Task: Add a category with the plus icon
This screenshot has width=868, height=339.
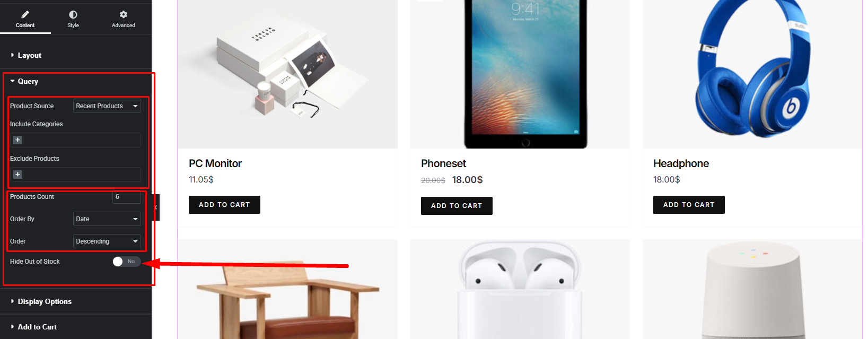Action: pyautogui.click(x=17, y=140)
